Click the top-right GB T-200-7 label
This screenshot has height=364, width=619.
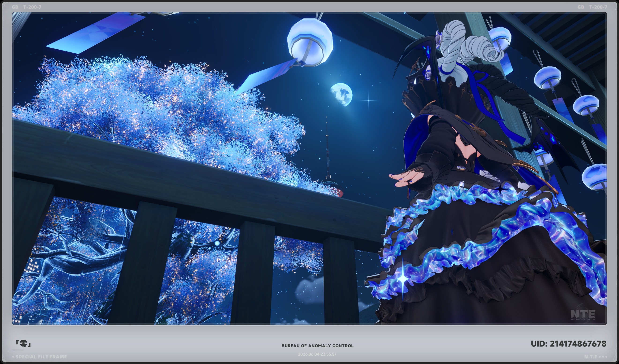tap(592, 7)
